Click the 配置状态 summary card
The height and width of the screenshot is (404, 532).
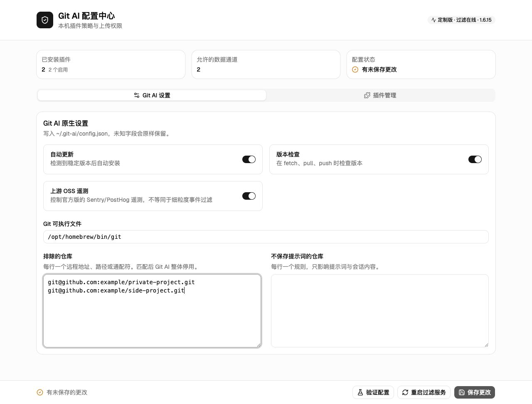pos(421,64)
